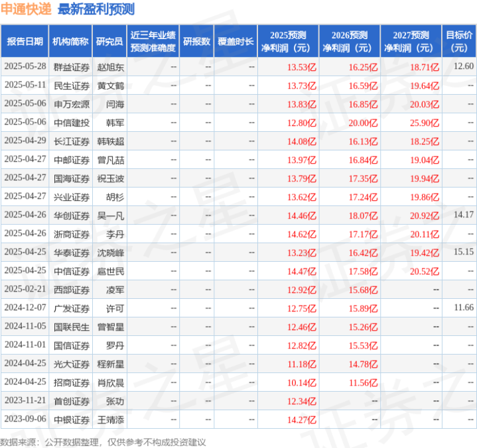Viewport: 477px width, 448px height.
Task: Click target price 11.66
Action: 464,308
